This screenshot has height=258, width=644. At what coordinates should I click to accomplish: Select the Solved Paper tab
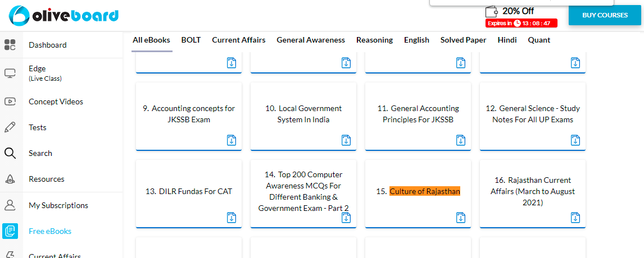pyautogui.click(x=463, y=40)
